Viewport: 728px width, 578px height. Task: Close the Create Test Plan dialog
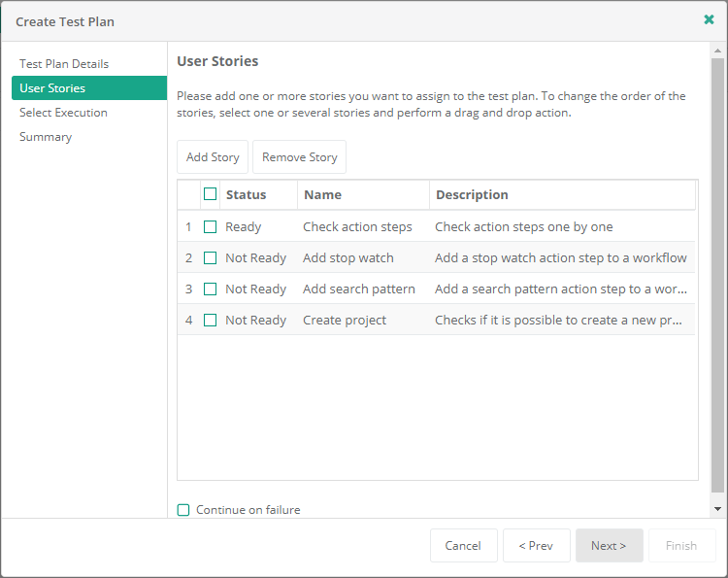click(x=709, y=19)
